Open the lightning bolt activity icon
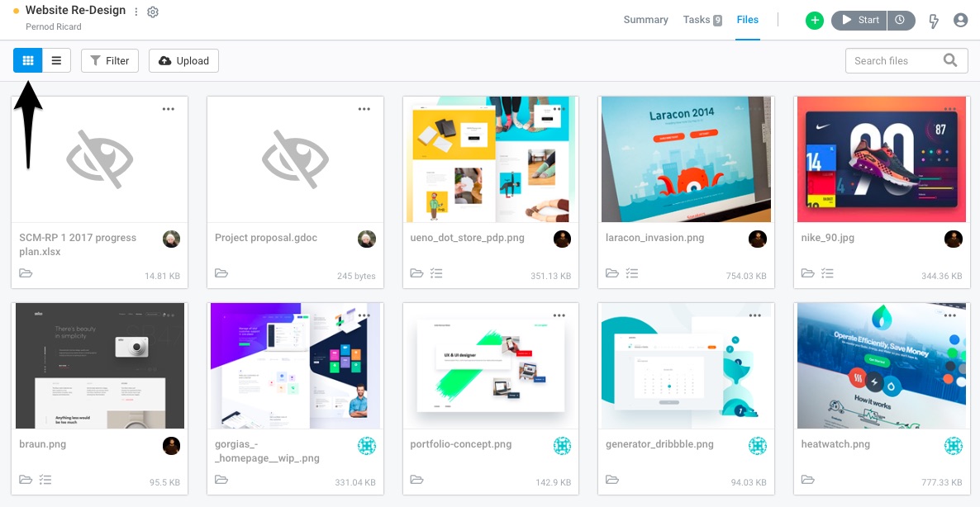The height and width of the screenshot is (507, 980). tap(934, 21)
